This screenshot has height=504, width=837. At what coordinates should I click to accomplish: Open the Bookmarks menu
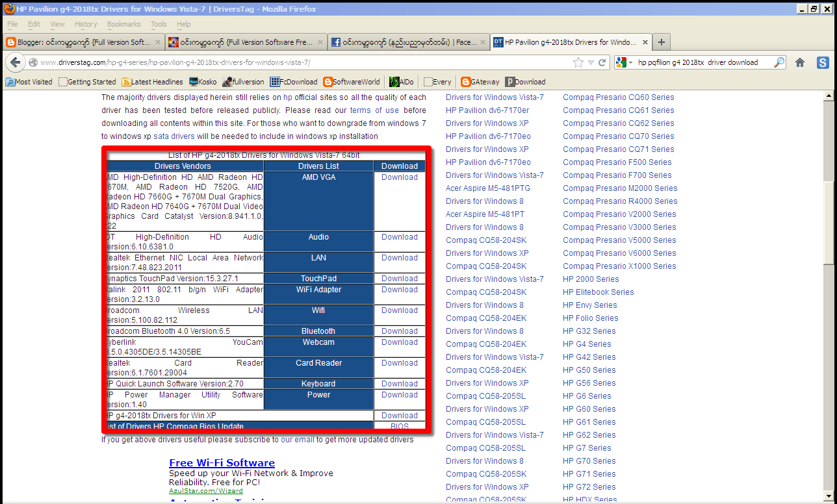[123, 24]
